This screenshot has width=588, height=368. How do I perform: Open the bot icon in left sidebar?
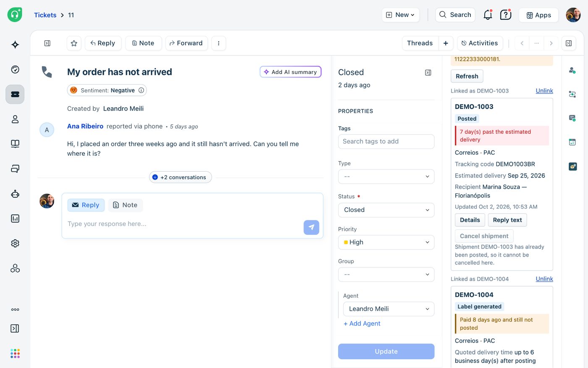15,193
